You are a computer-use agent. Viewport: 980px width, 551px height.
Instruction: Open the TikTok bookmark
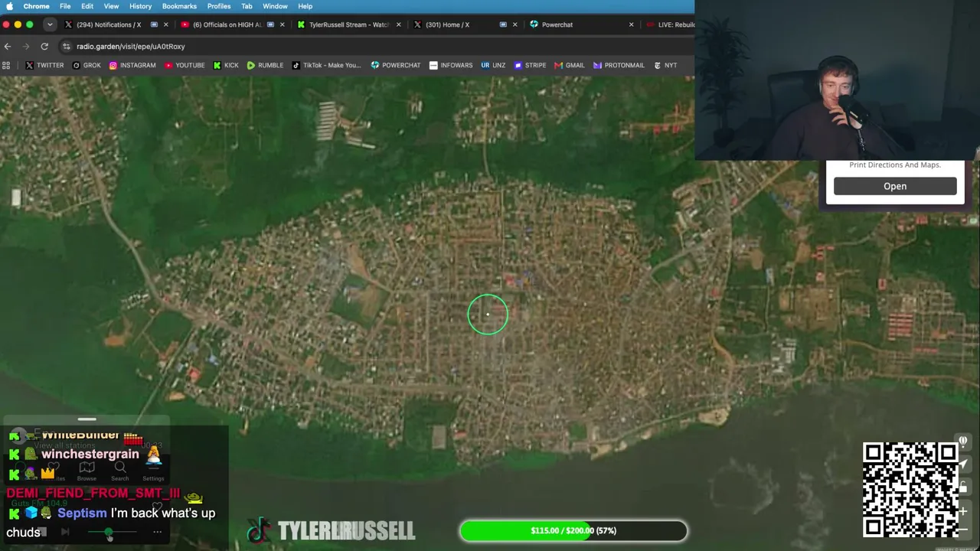coord(326,66)
